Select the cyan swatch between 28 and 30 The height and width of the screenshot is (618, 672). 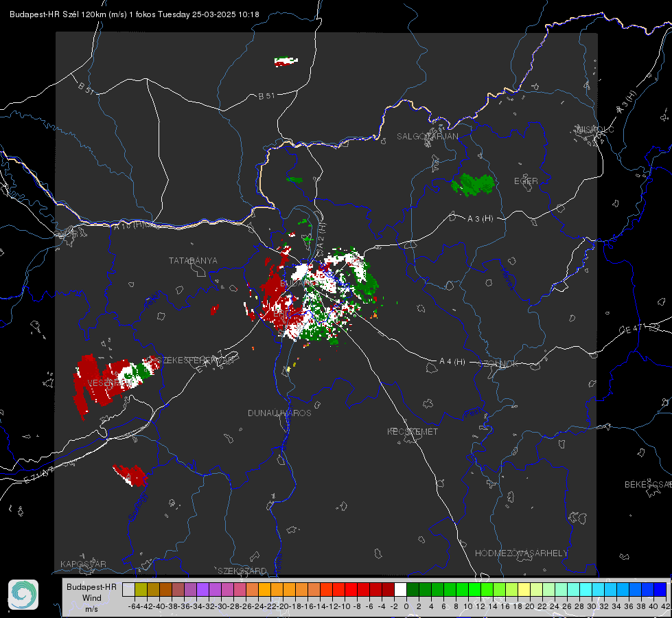(x=586, y=590)
